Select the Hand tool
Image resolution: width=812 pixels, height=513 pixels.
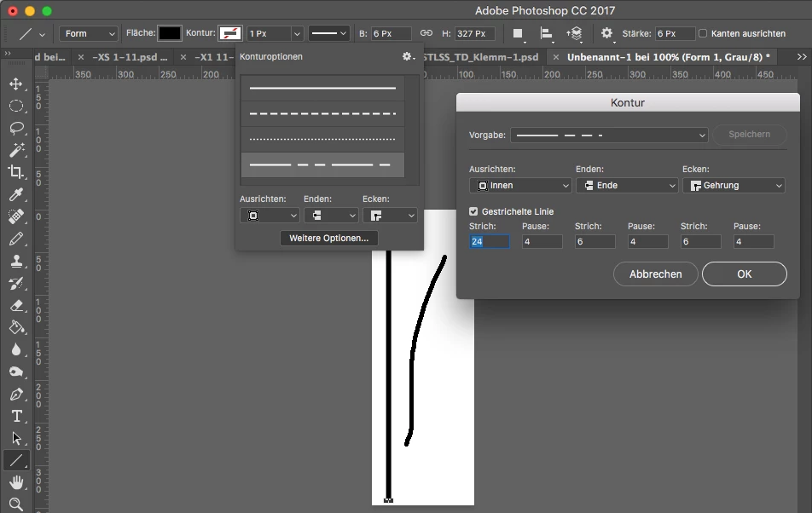point(16,482)
